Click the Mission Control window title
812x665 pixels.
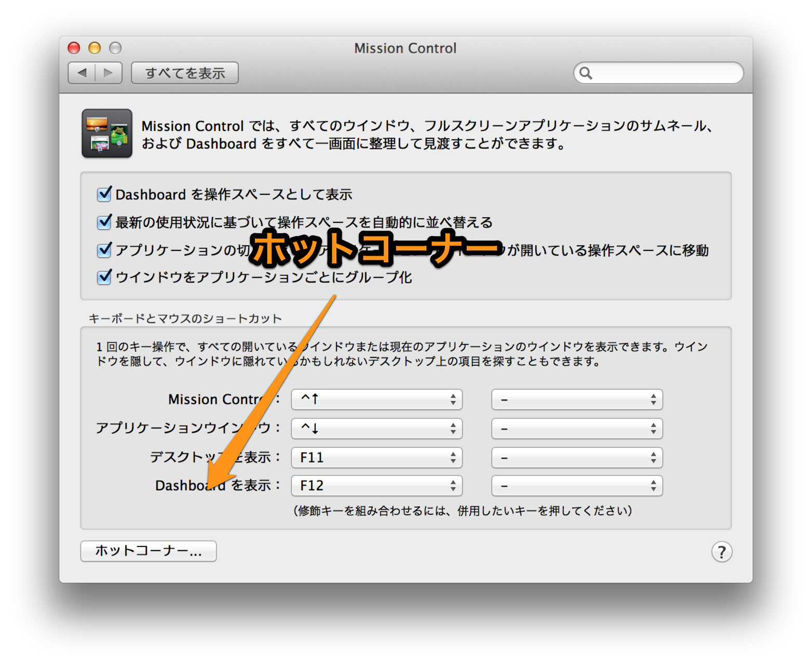[405, 48]
